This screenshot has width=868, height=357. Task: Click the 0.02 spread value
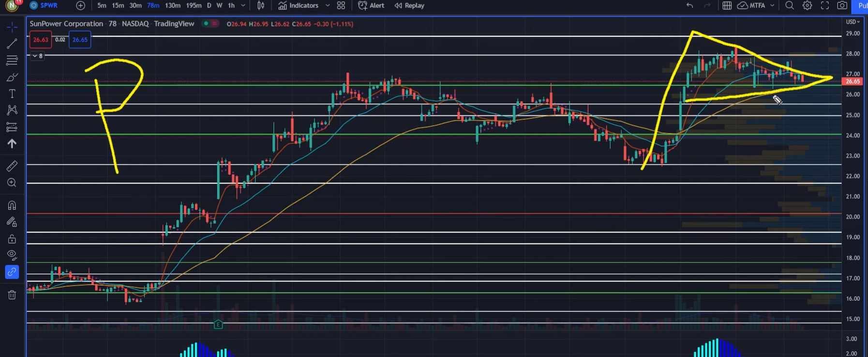point(60,40)
